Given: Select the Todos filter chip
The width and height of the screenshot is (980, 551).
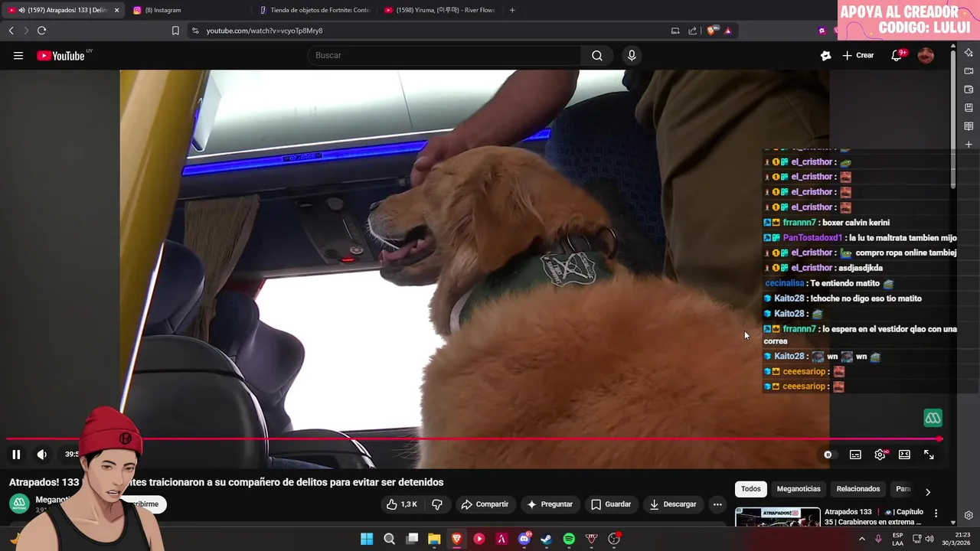Looking at the screenshot, I should click(751, 489).
